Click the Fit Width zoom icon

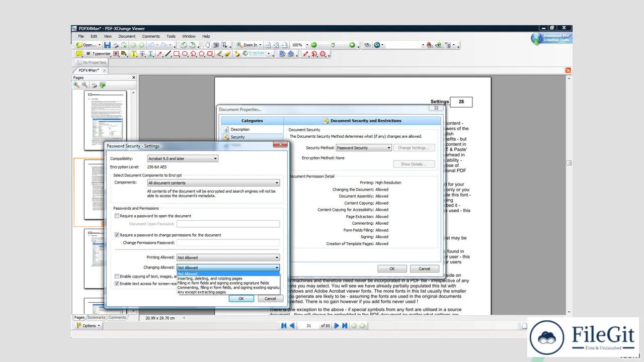[x=284, y=45]
